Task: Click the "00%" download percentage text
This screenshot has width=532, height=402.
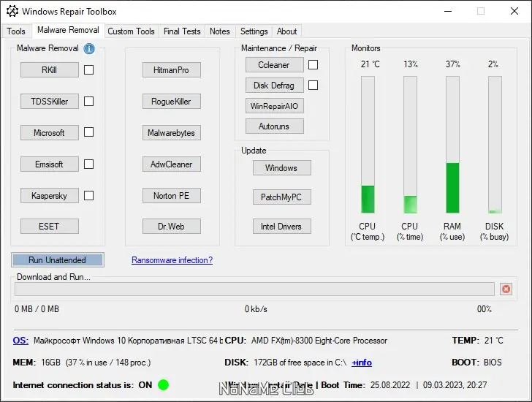Action: (x=484, y=309)
